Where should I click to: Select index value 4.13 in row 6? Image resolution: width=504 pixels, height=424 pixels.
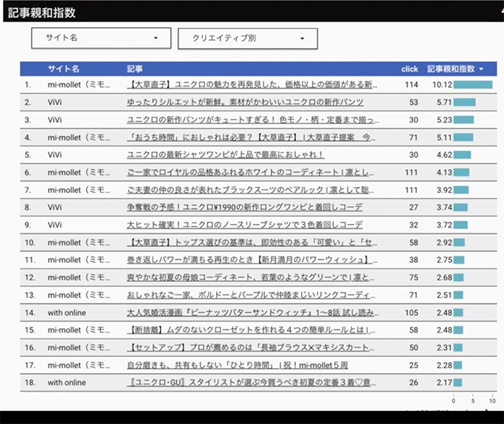(444, 172)
